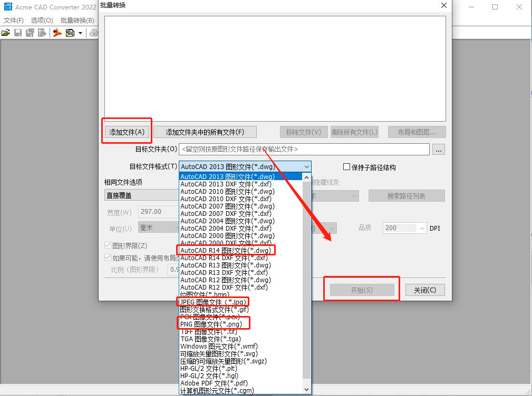Select AutoCAD 2000 图形文件(*.dwg)
The height and width of the screenshot is (396, 532).
click(x=240, y=236)
